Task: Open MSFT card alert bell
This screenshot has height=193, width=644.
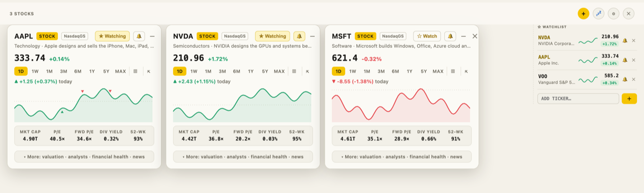Action: [x=450, y=36]
